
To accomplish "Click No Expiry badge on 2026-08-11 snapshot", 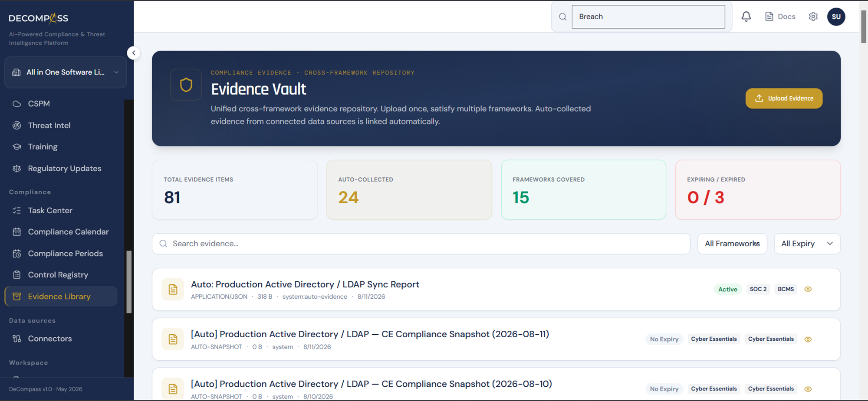I will 664,339.
